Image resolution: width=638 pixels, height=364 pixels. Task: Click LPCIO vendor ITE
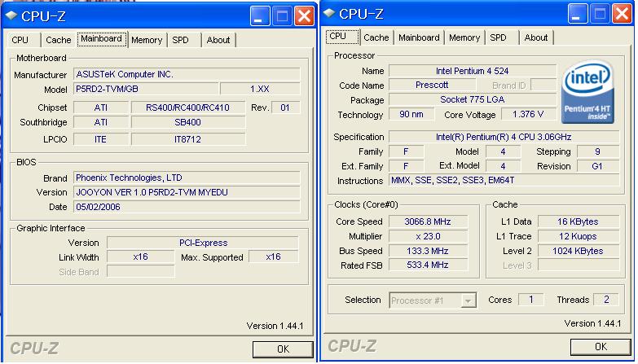point(100,139)
